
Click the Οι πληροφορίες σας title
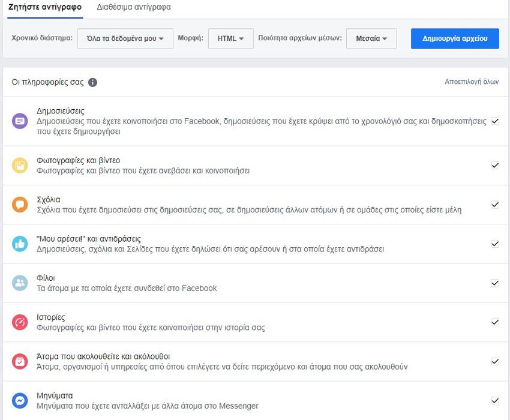[x=47, y=82]
